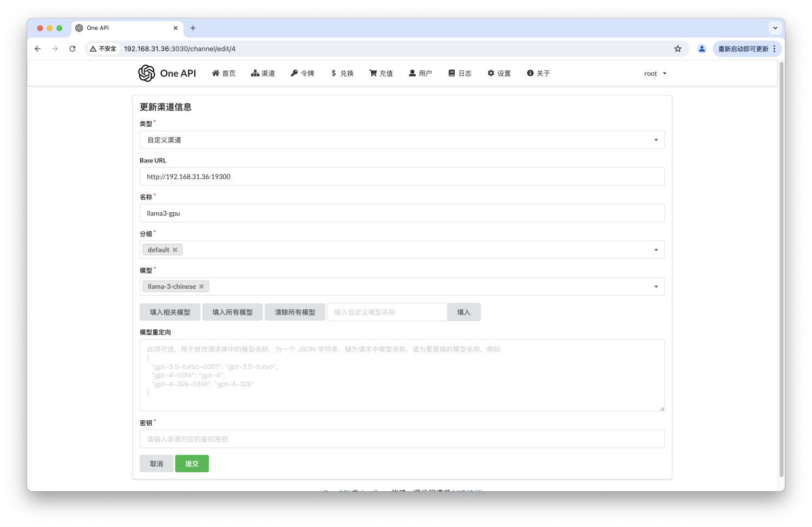Open the root user menu
Screen dimensions: 812x527
[656, 74]
